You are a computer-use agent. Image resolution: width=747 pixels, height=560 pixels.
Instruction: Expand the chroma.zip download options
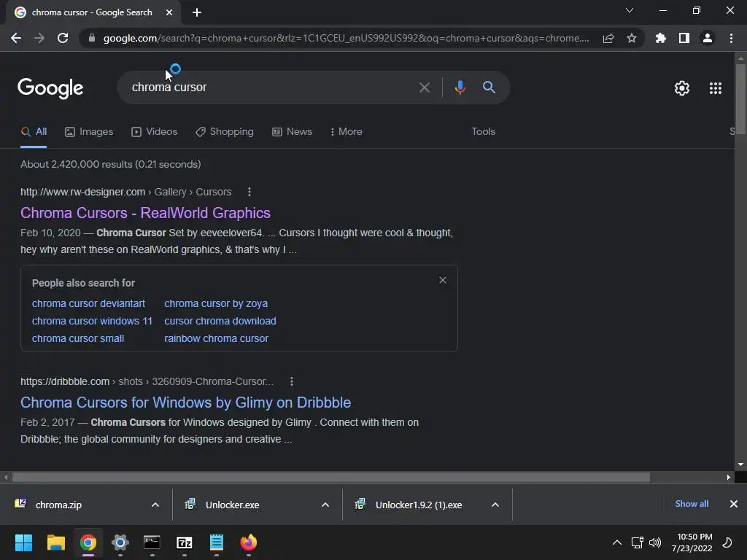pos(155,505)
